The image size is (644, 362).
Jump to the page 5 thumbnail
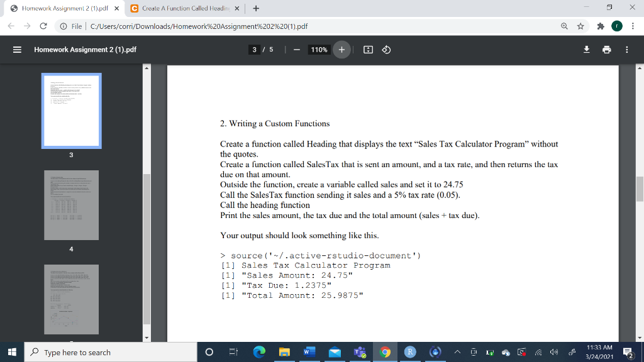(x=72, y=300)
